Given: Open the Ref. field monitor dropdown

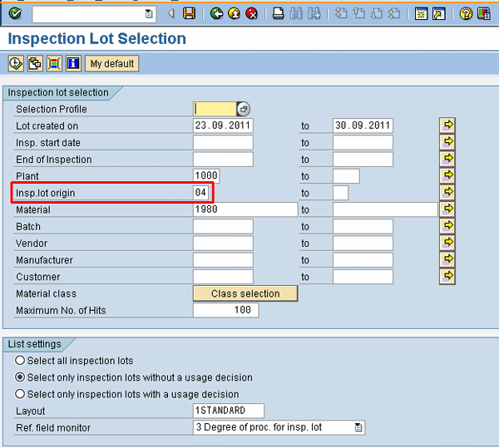Looking at the screenshot, I should click(358, 427).
